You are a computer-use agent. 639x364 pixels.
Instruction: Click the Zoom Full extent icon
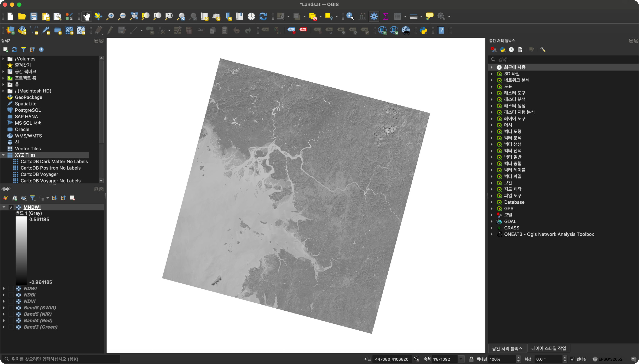click(x=134, y=16)
